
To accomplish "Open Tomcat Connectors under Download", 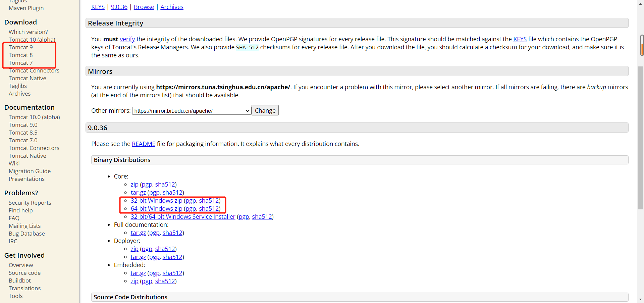I will pos(34,70).
